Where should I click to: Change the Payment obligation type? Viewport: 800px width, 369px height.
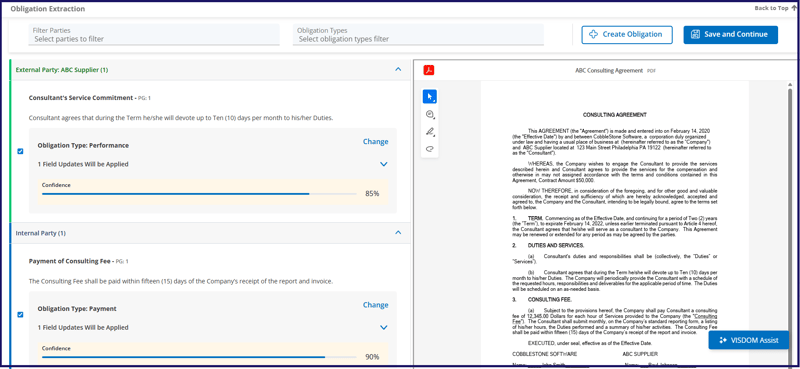376,305
